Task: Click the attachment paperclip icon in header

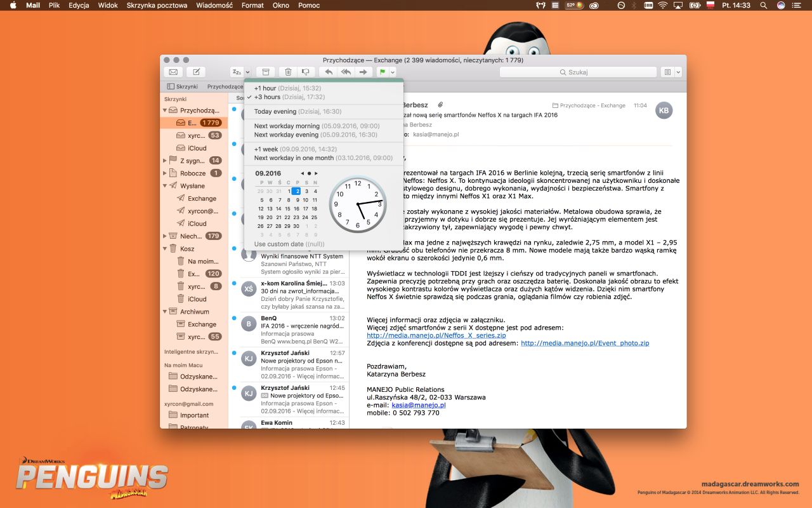Action: [440, 105]
